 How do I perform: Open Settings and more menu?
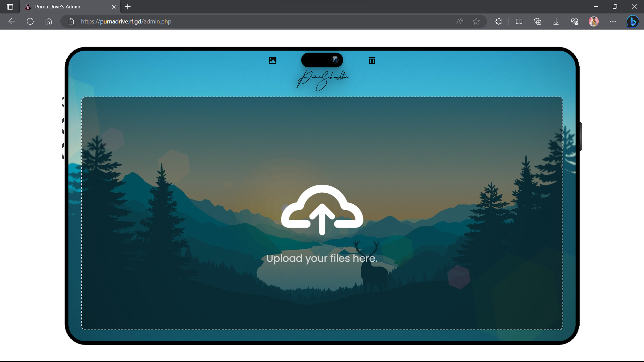[x=613, y=21]
